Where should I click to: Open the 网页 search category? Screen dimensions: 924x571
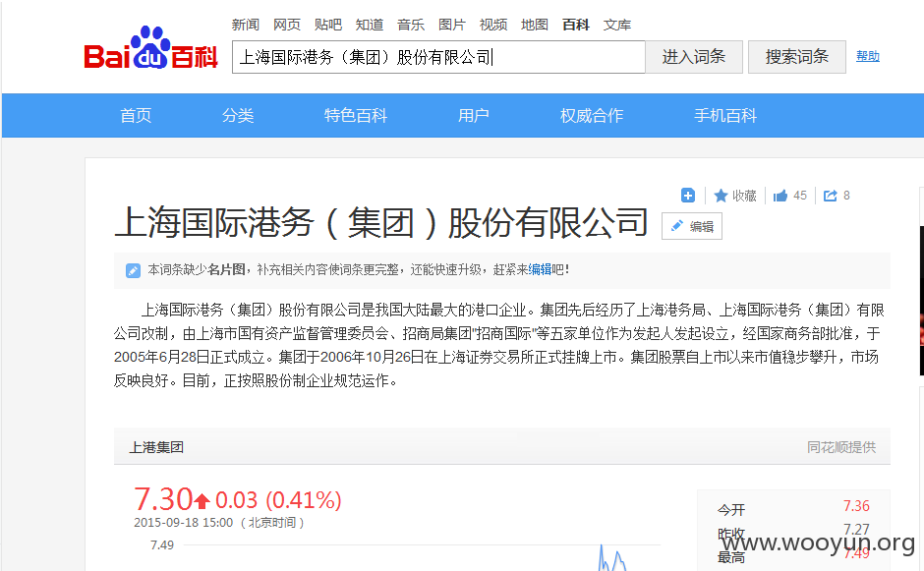click(287, 25)
